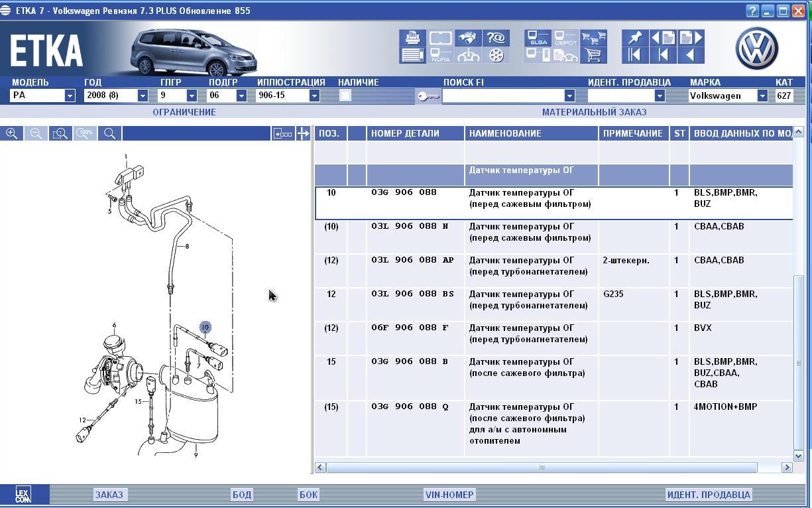Expand the Иллюстрация 906-15 dropdown
Screen dimensions: 812x508
point(314,95)
